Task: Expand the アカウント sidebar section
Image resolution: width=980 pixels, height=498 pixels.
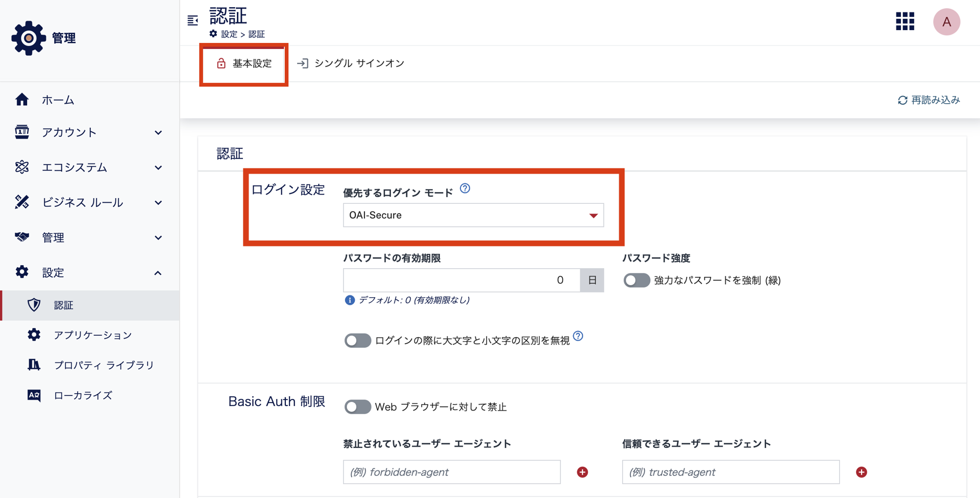Action: pyautogui.click(x=89, y=133)
